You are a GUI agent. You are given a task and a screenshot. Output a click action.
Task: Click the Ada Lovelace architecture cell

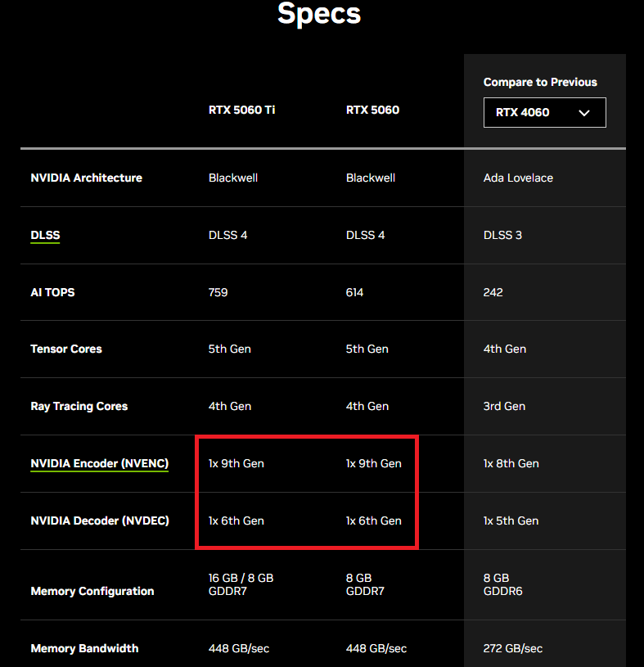518,178
